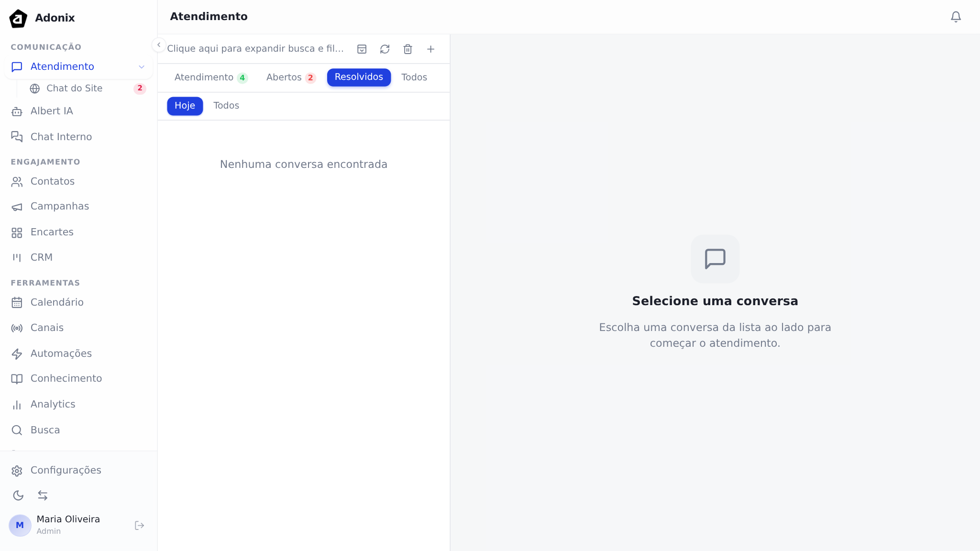The height and width of the screenshot is (551, 980).
Task: Click the 'Selecione uma conversa' heading
Action: [x=715, y=301]
